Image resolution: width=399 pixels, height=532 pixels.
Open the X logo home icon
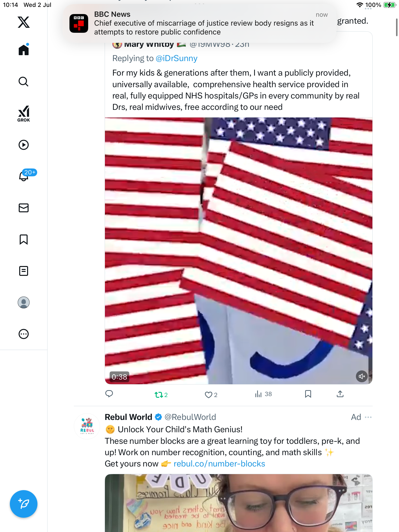click(x=24, y=22)
